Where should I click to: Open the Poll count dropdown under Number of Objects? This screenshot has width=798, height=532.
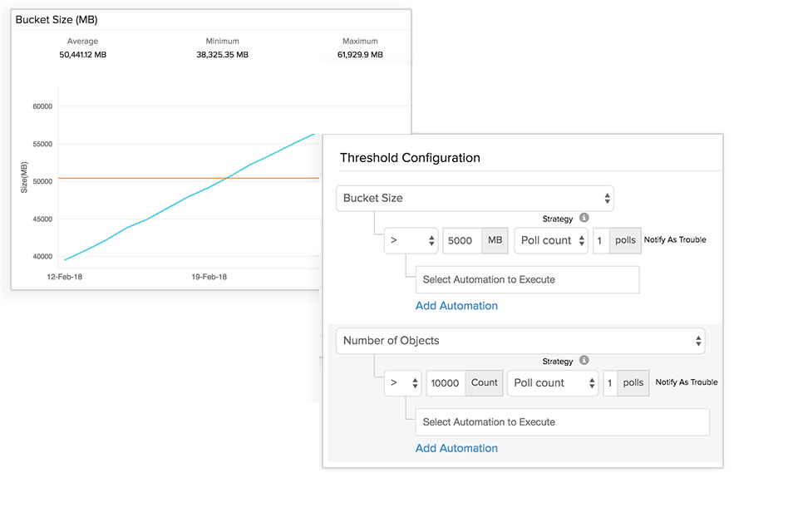point(553,382)
